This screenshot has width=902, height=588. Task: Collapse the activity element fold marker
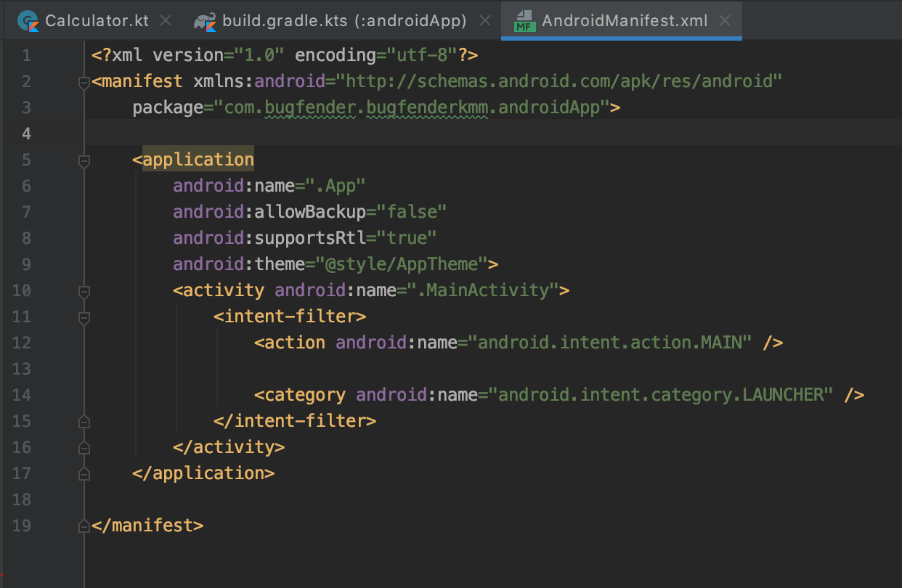click(x=84, y=291)
